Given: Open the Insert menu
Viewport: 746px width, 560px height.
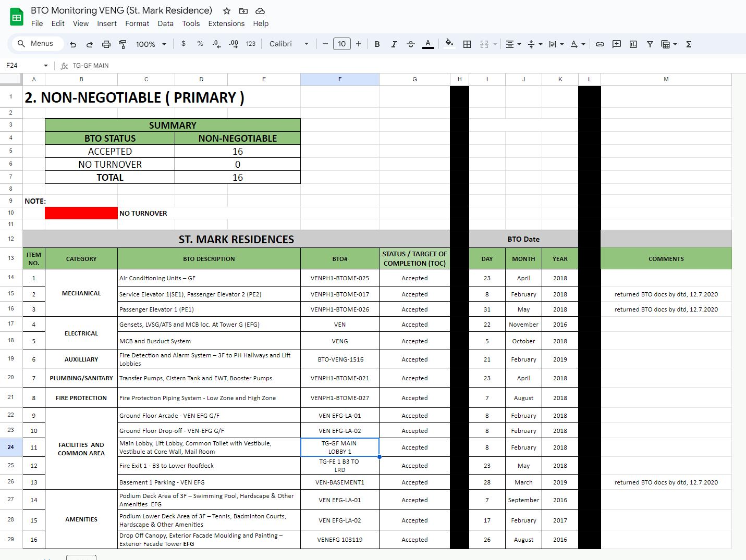Looking at the screenshot, I should 107,23.
